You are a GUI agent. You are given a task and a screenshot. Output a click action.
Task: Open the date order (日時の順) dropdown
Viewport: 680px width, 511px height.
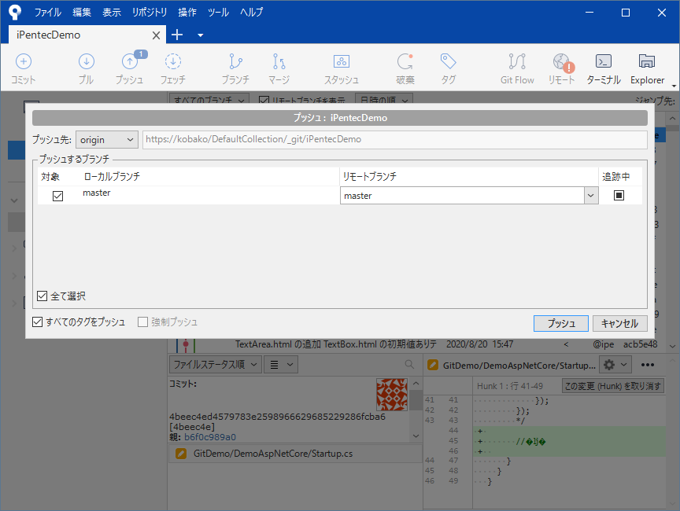tap(384, 100)
